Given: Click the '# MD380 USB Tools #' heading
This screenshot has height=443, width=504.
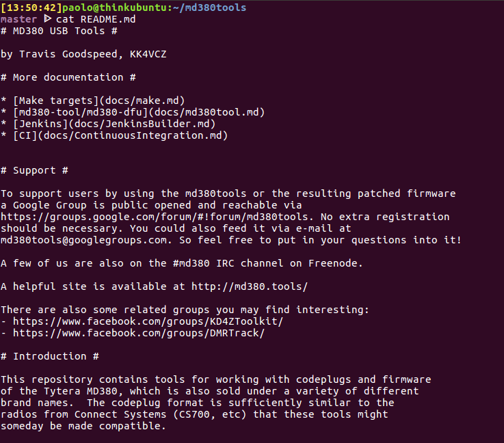Looking at the screenshot, I should pyautogui.click(x=59, y=31).
